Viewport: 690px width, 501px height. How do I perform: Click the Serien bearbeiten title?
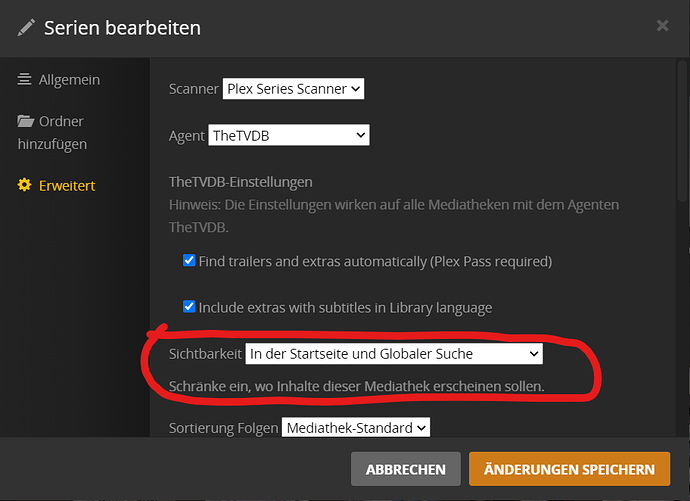pyautogui.click(x=122, y=28)
